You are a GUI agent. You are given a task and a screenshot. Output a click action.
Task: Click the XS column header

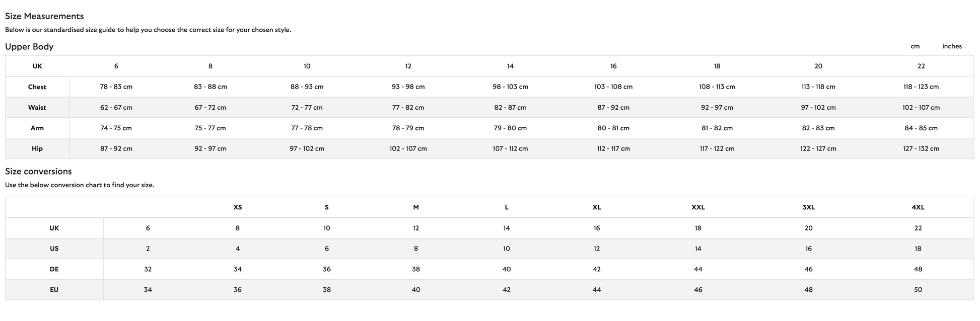[x=238, y=207]
